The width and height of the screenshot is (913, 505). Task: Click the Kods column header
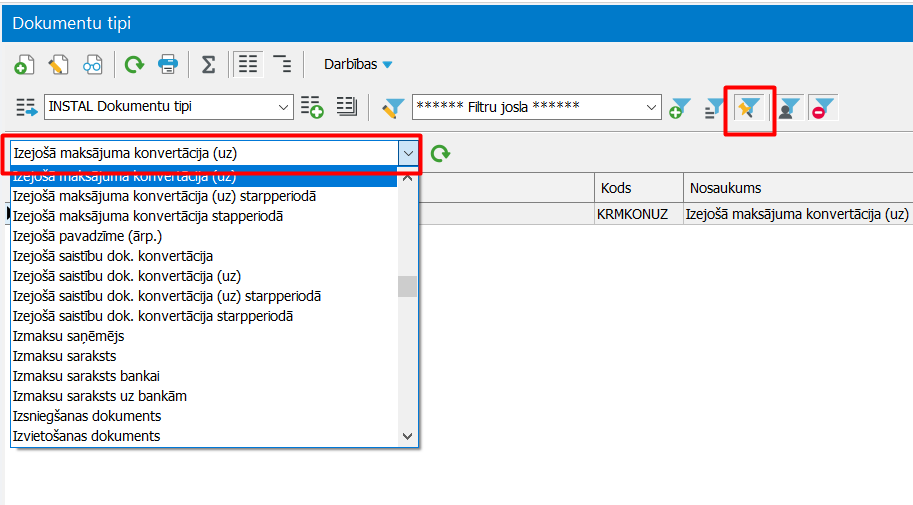point(639,188)
